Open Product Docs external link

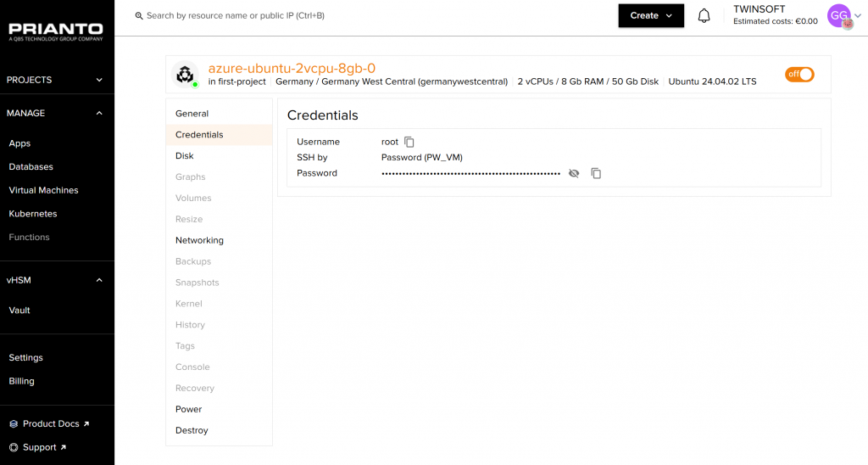coord(50,424)
